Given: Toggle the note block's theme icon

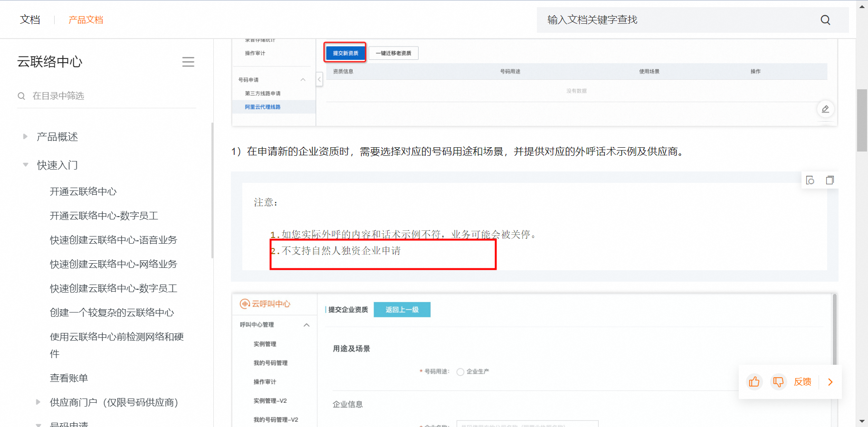Looking at the screenshot, I should point(811,180).
